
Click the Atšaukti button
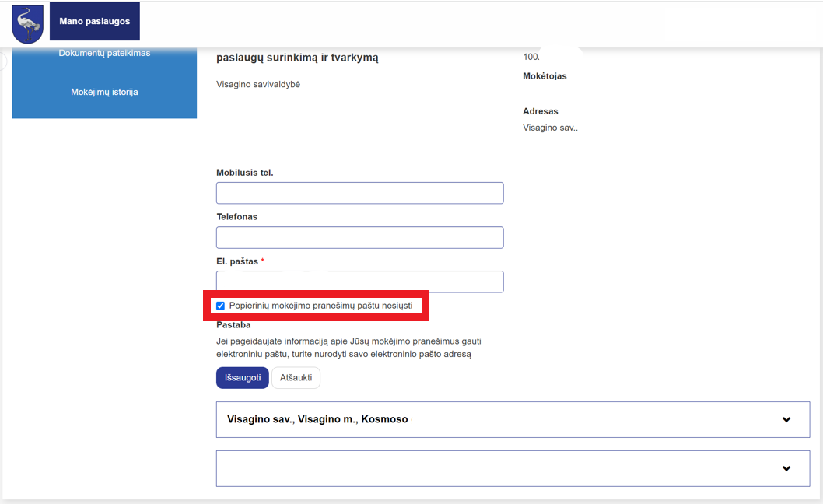[296, 377]
